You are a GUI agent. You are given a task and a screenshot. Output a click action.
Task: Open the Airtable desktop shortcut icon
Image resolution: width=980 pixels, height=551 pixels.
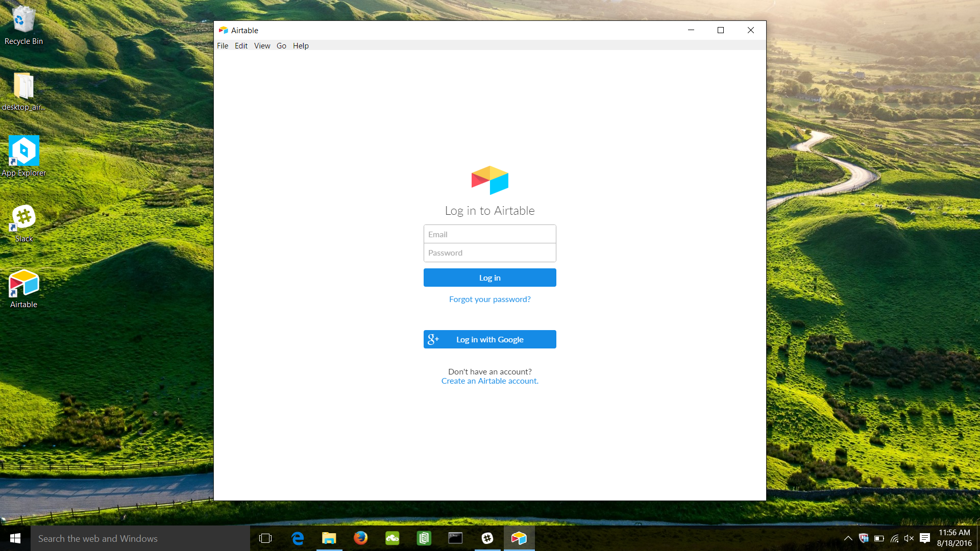[23, 284]
